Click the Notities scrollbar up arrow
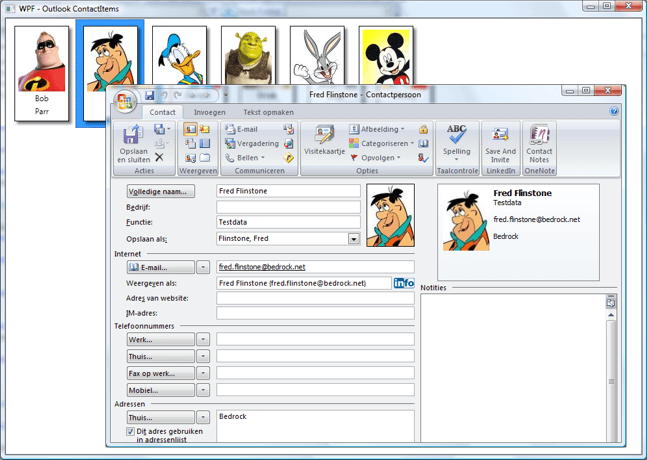647x460 pixels. 611,315
